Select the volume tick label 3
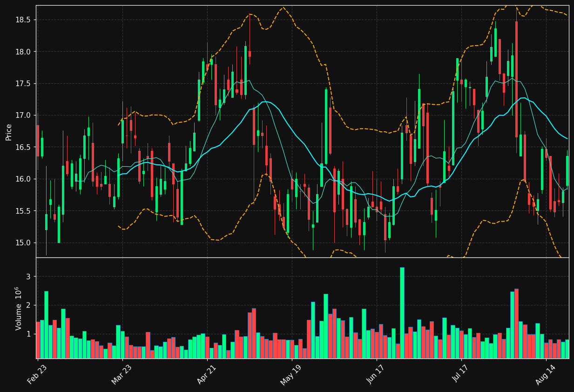 28,277
